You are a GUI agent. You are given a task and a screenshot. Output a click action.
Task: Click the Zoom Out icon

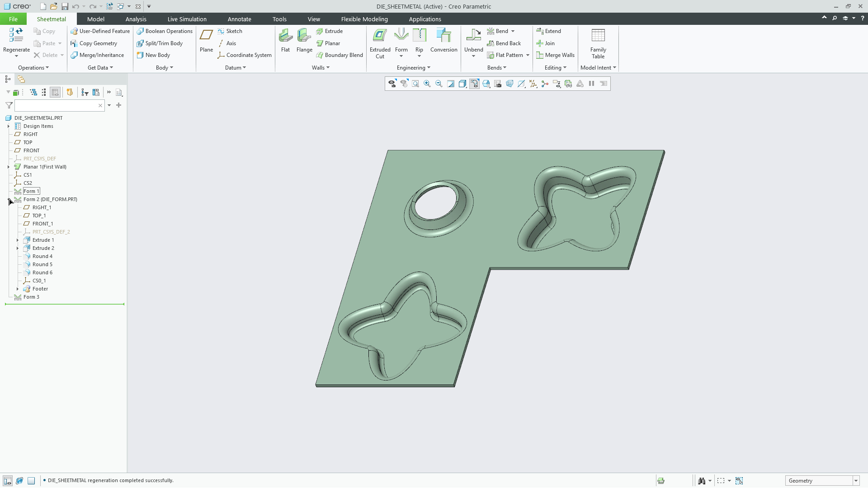click(439, 84)
